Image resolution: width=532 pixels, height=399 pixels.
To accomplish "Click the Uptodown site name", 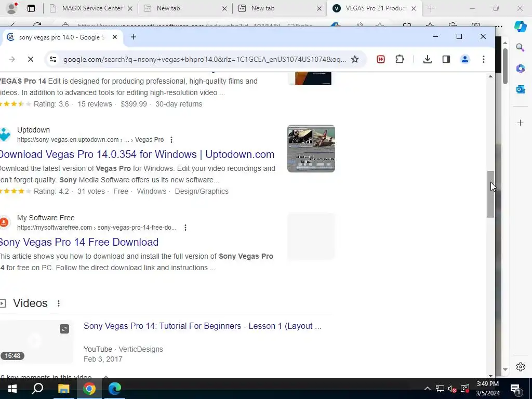I will click(x=34, y=130).
